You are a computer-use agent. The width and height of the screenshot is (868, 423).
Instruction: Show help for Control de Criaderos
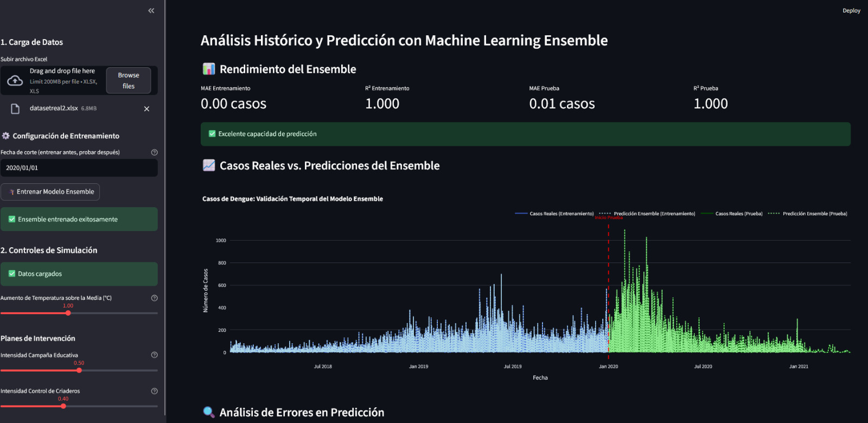click(154, 391)
